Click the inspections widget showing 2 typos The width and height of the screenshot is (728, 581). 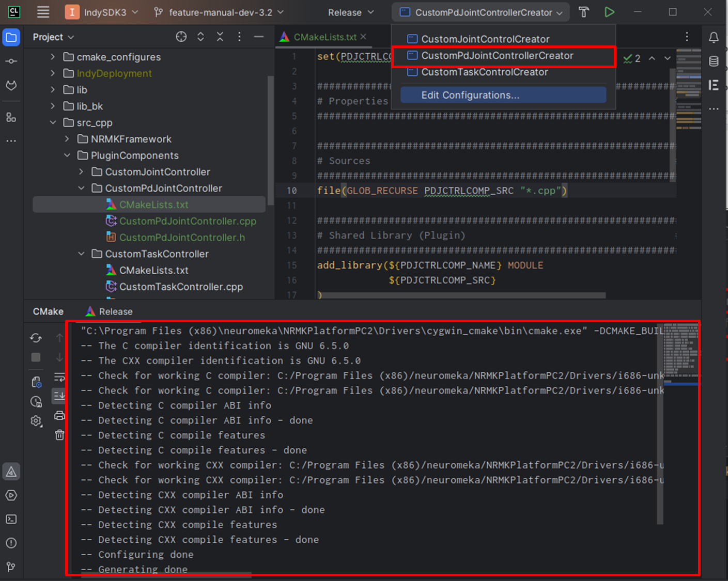coord(632,58)
